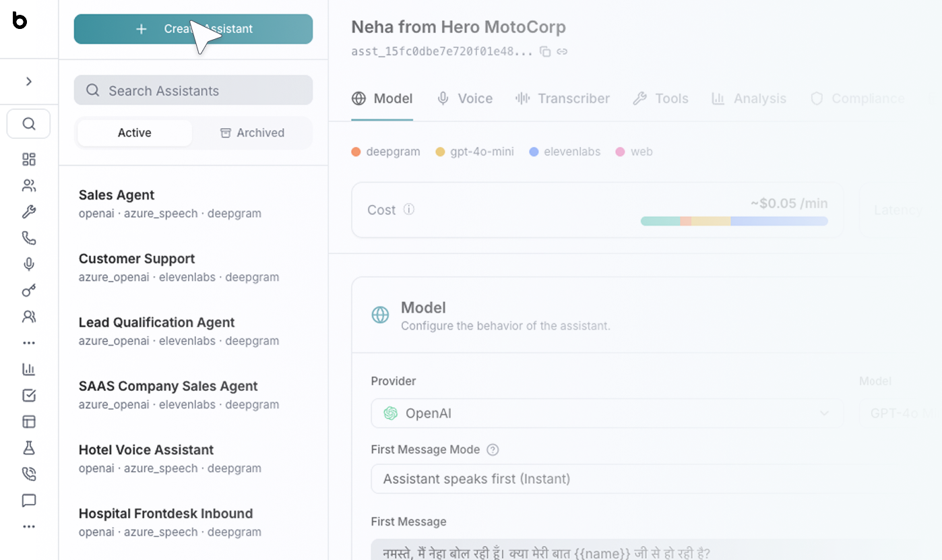Open the bar chart analytics icon in the sidebar
942x560 pixels.
(x=29, y=369)
